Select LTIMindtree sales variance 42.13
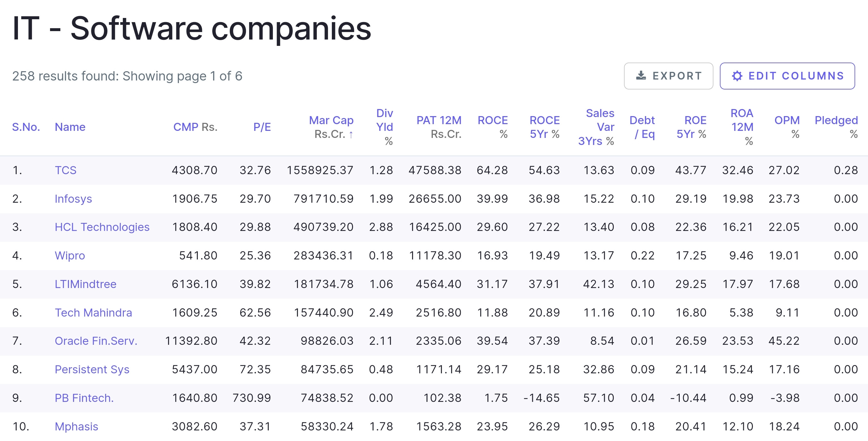Viewport: 868px width, 441px height. tap(599, 284)
